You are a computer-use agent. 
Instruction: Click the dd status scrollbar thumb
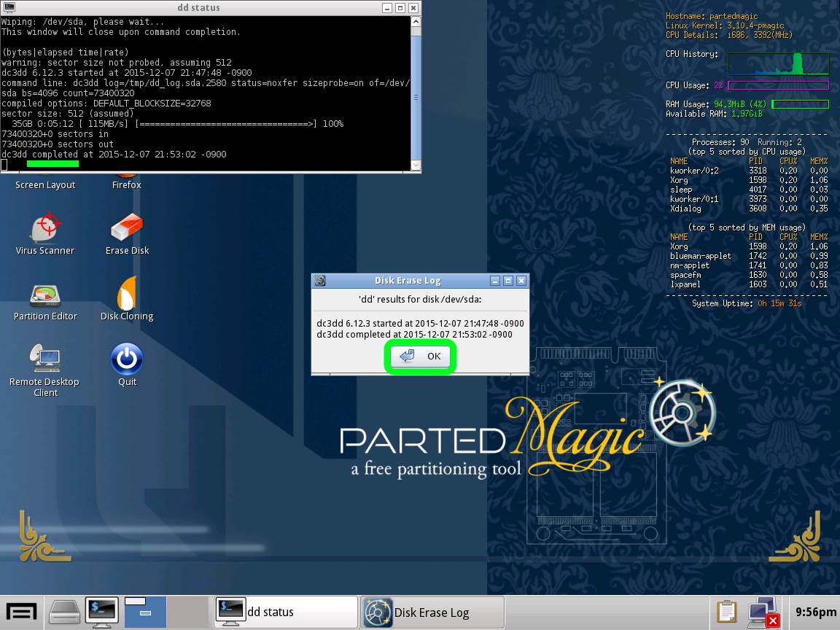(x=416, y=96)
